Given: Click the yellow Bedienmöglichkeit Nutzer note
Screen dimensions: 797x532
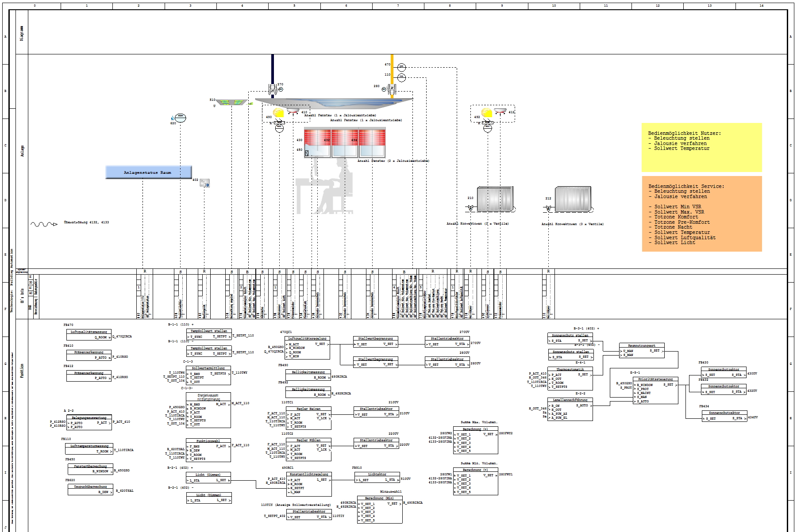Looking at the screenshot, I should [701, 147].
